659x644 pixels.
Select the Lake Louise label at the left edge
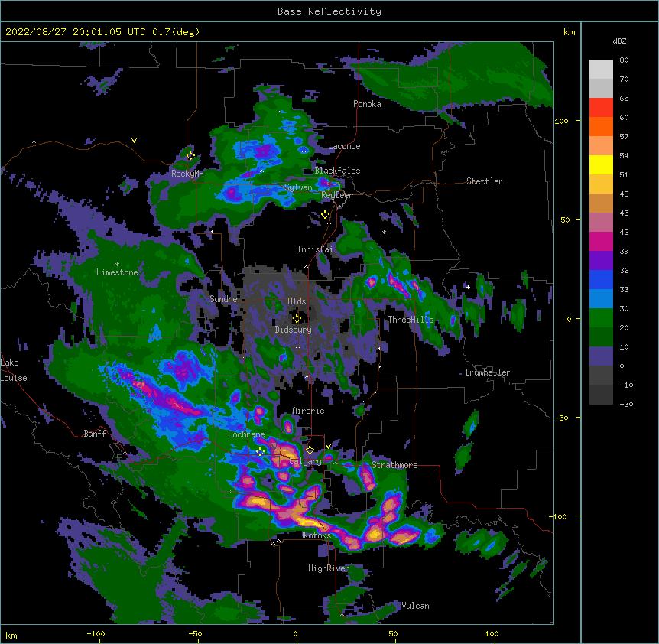[x=12, y=370]
